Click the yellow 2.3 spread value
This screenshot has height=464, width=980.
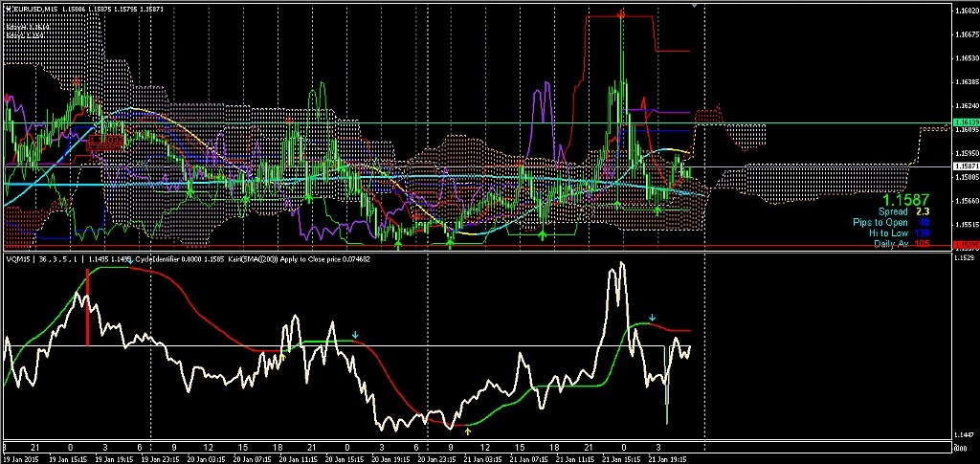pyautogui.click(x=923, y=211)
